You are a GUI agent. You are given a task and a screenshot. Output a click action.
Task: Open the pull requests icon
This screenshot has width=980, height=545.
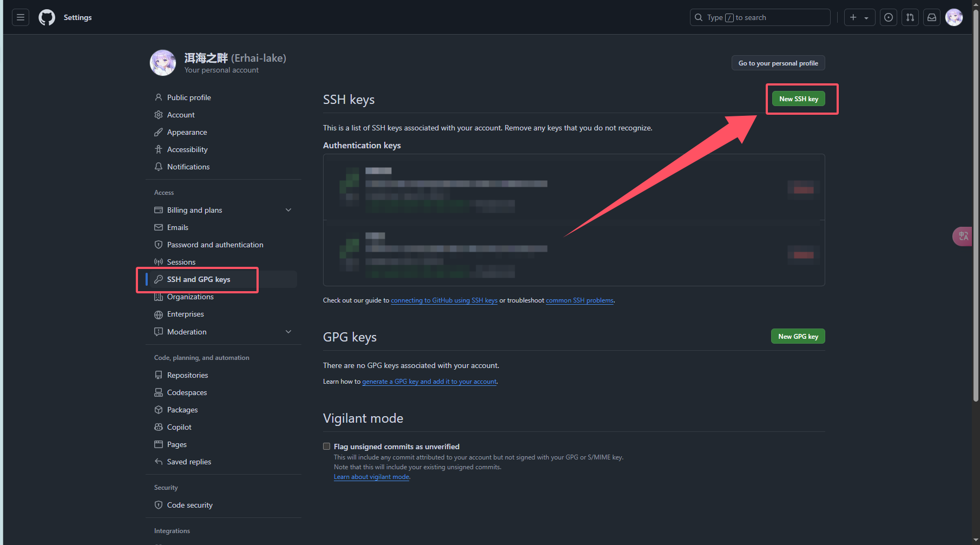point(910,17)
